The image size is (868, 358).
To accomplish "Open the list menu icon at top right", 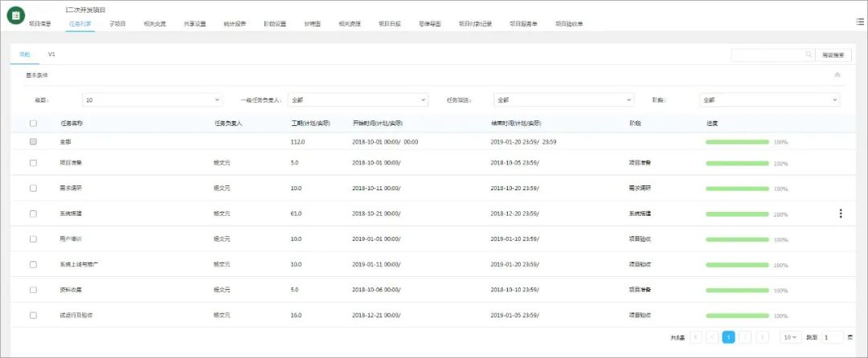I will point(860,21).
